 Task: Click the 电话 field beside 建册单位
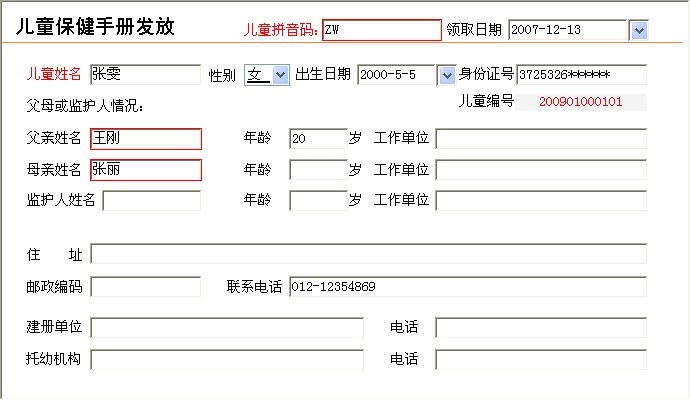coord(541,327)
